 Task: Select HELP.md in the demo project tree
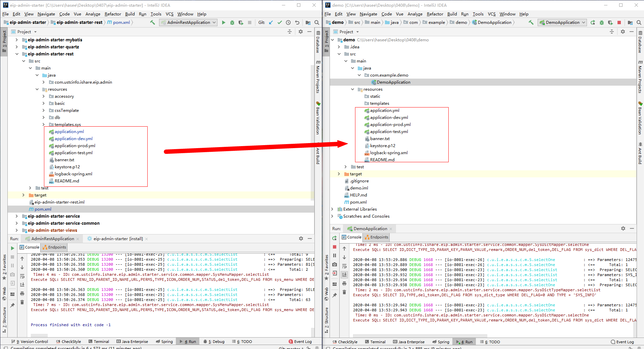[x=358, y=195]
